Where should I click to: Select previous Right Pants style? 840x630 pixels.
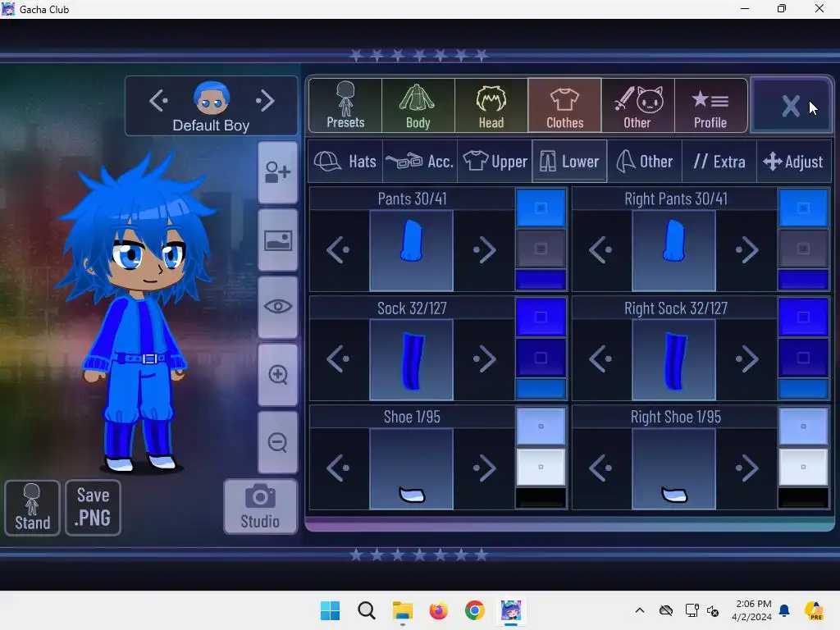pyautogui.click(x=600, y=249)
